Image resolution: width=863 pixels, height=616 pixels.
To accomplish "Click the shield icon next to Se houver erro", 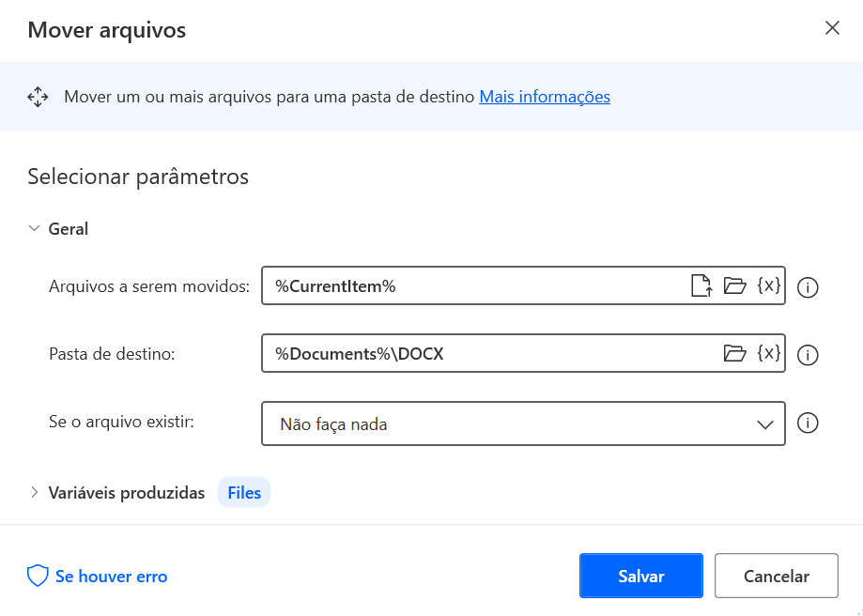I will pyautogui.click(x=37, y=576).
